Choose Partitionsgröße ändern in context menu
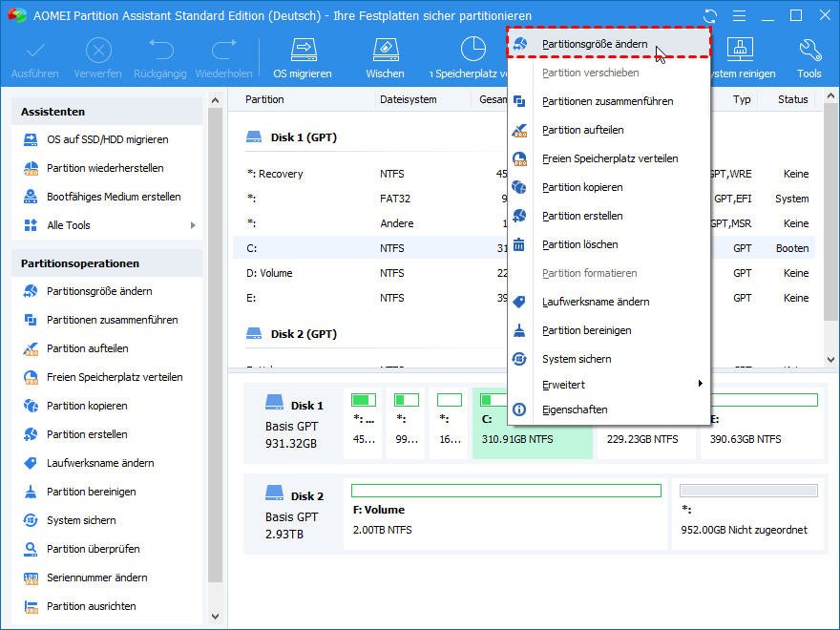Screen dimensions: 840x630 tap(609, 44)
